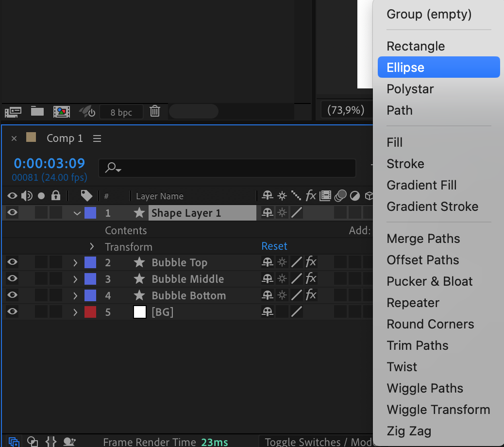Viewport: 504px width, 447px height.
Task: Open the Comp 1 panel menu
Action: pos(97,138)
